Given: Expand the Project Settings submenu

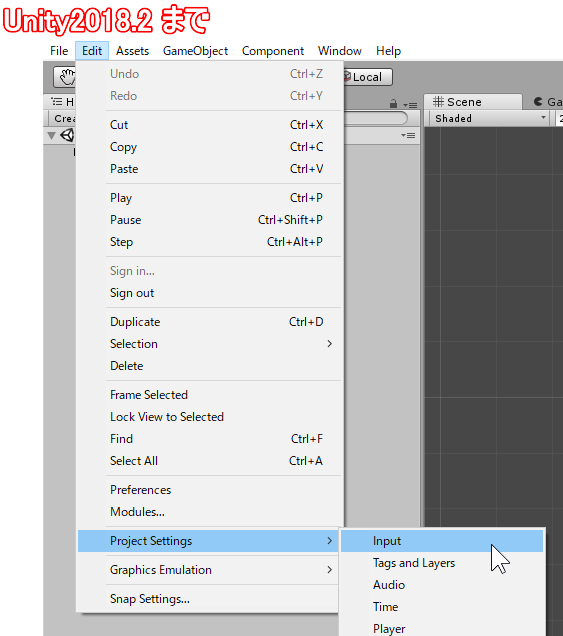Looking at the screenshot, I should pyautogui.click(x=208, y=541).
